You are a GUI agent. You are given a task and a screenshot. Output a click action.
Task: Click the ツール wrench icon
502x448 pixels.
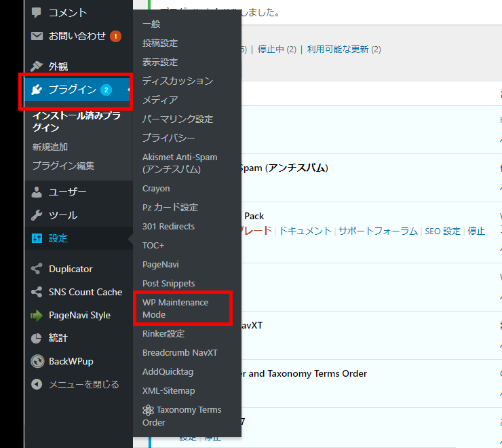[x=37, y=215]
